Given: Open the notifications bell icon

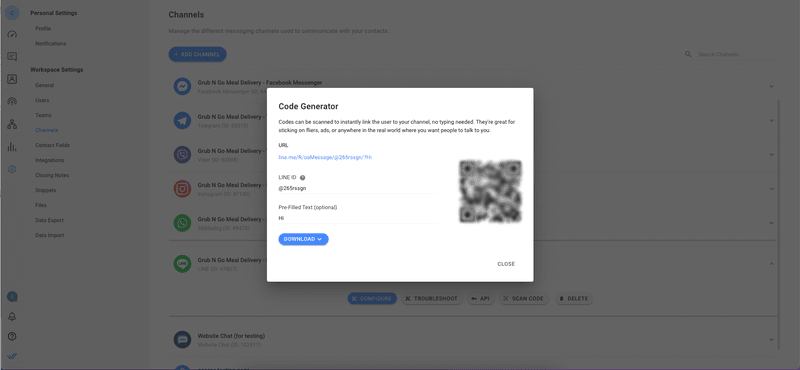Looking at the screenshot, I should [x=12, y=317].
